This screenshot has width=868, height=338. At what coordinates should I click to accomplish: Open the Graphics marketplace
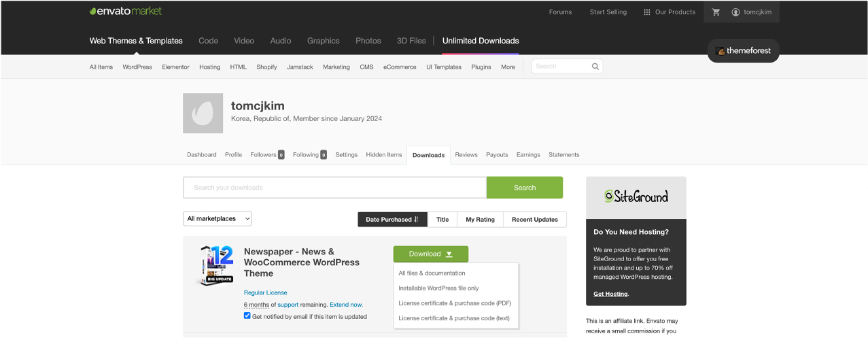coord(324,41)
